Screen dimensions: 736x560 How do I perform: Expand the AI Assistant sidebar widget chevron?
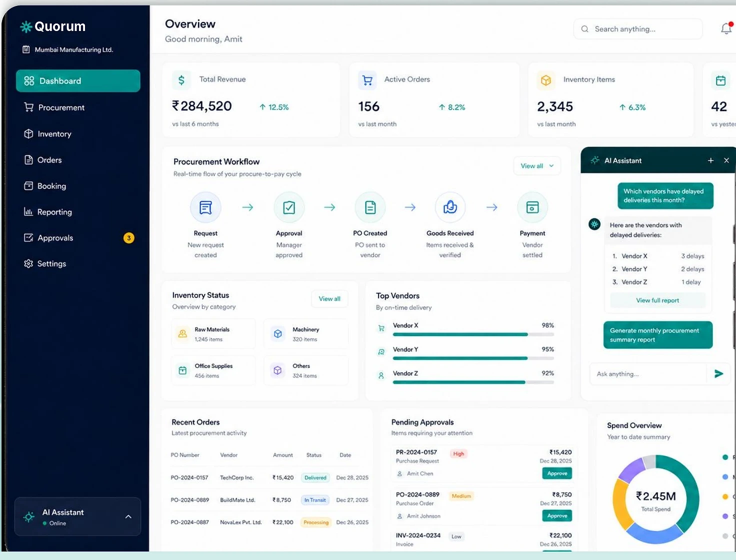pyautogui.click(x=128, y=517)
